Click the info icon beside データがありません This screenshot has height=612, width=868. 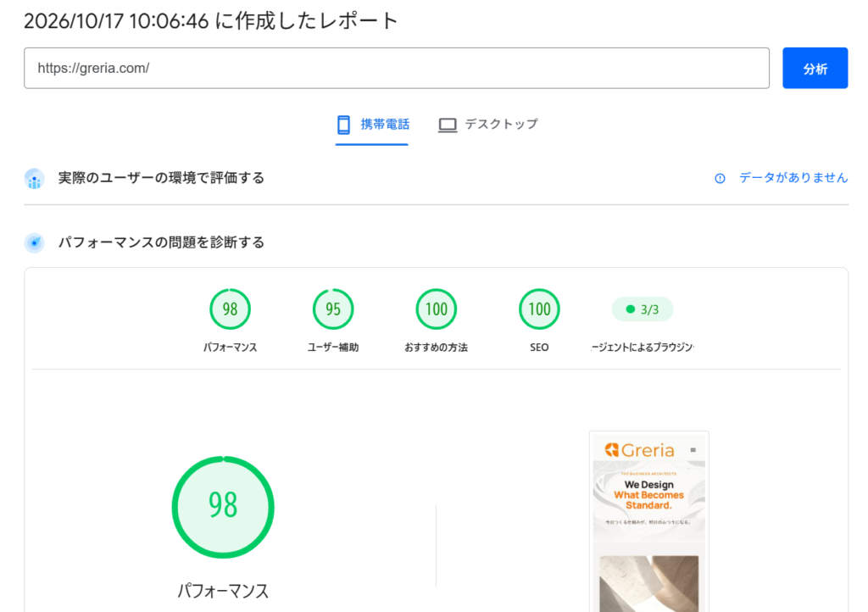click(720, 178)
